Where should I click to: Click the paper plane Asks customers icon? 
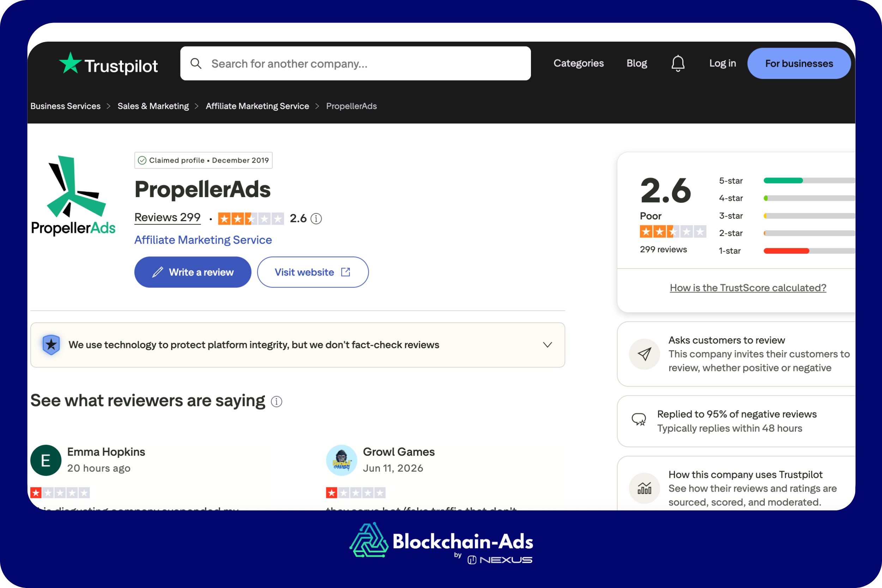(644, 354)
